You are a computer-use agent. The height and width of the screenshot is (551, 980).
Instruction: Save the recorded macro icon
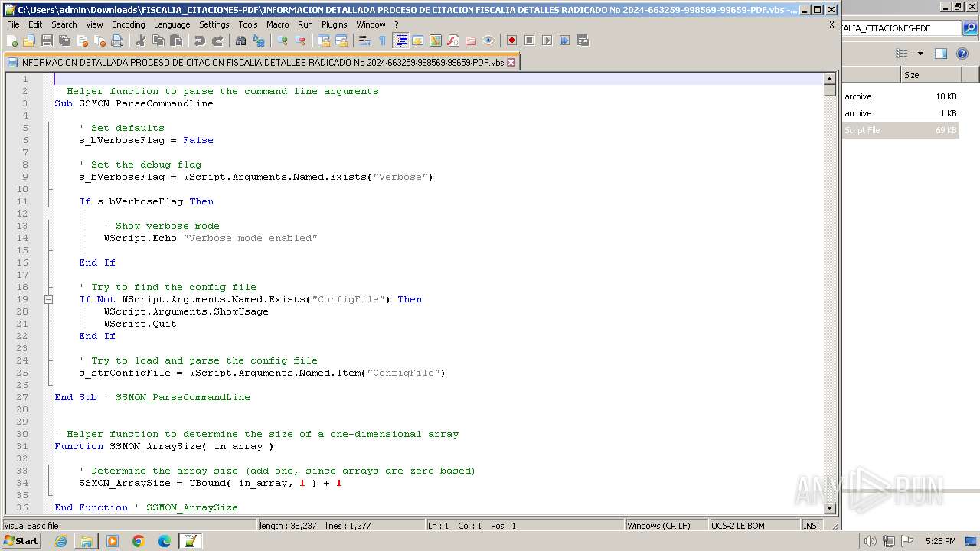582,41
